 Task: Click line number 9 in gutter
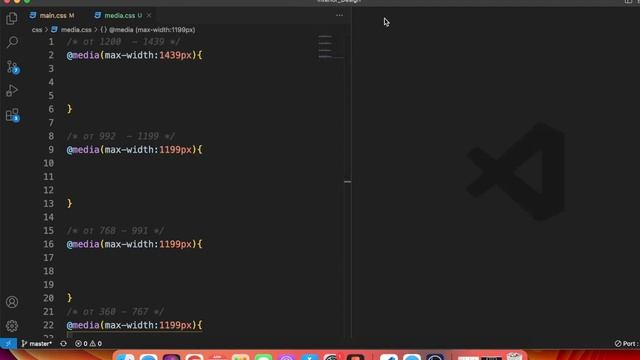click(51, 150)
